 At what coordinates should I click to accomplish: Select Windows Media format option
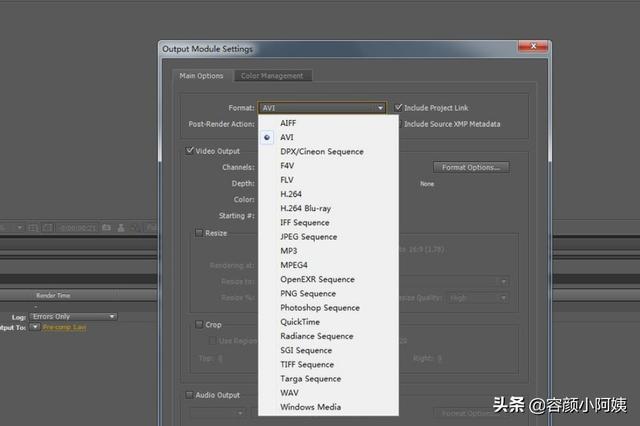pyautogui.click(x=310, y=407)
